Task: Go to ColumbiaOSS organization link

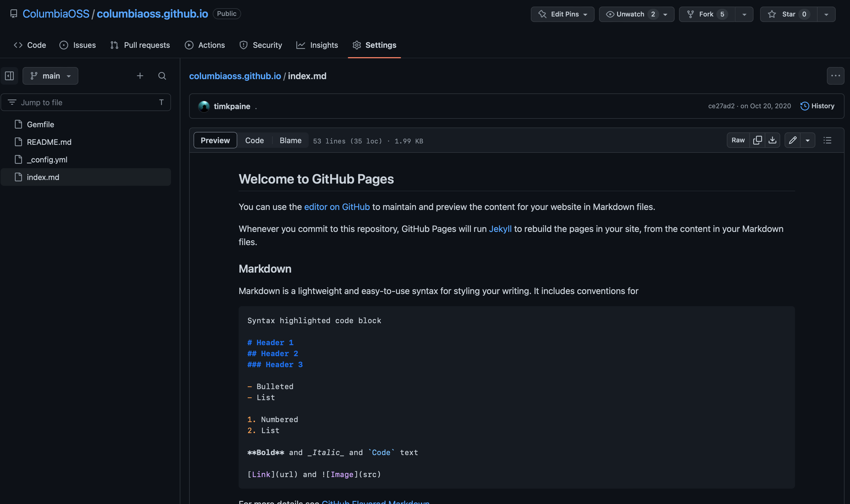Action: [x=56, y=13]
